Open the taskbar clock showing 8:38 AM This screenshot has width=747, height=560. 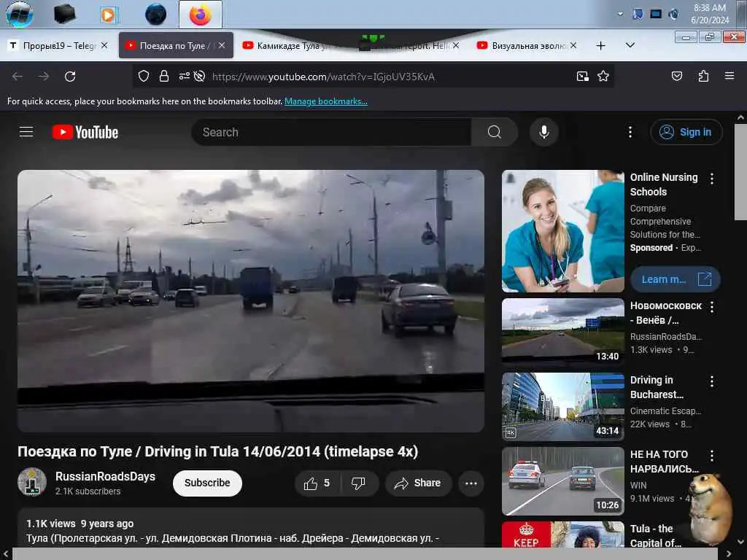click(709, 14)
